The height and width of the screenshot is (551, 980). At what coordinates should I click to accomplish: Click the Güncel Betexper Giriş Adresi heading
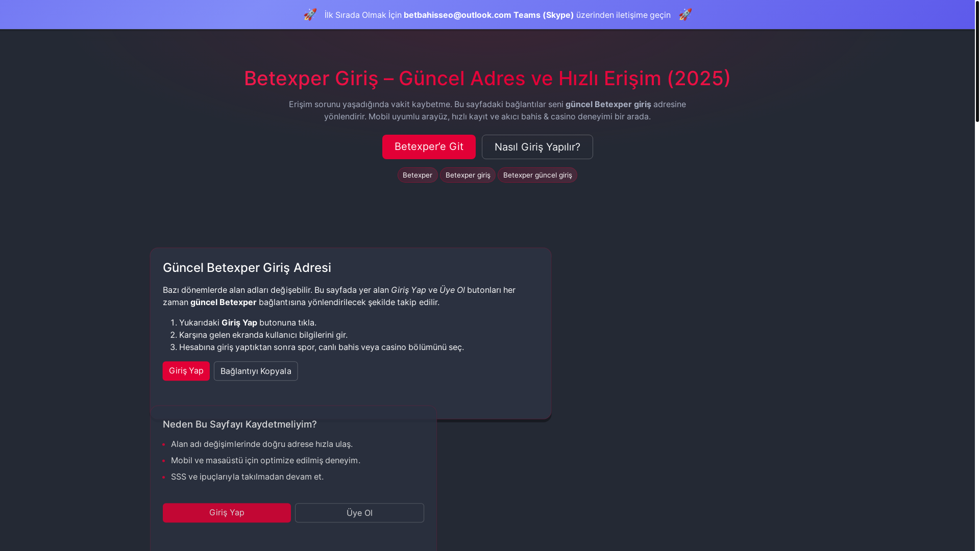(x=247, y=268)
